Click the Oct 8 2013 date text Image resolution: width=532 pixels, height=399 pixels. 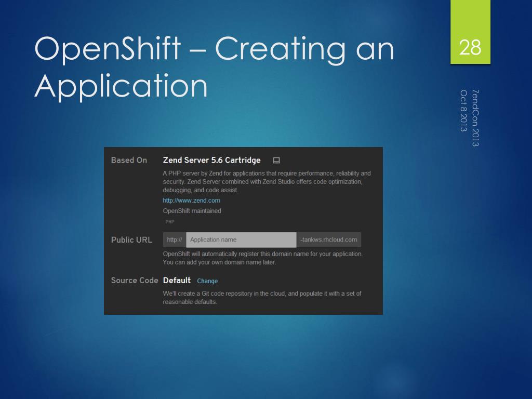(x=464, y=111)
